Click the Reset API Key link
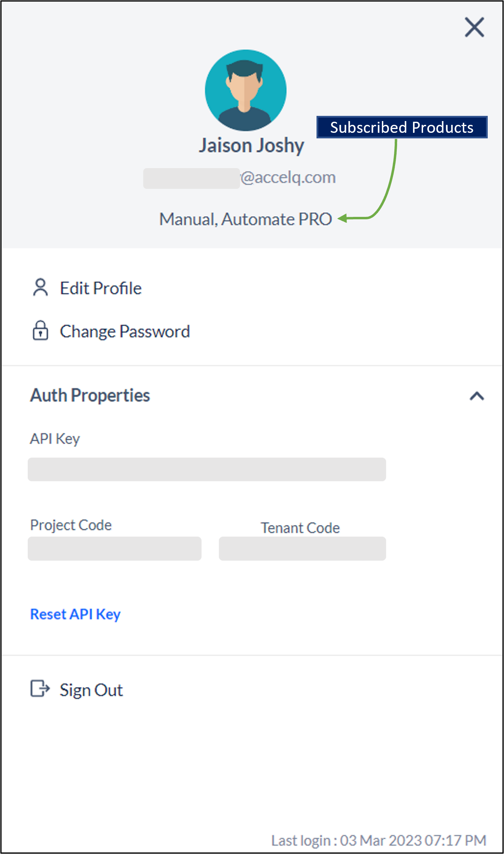 75,615
